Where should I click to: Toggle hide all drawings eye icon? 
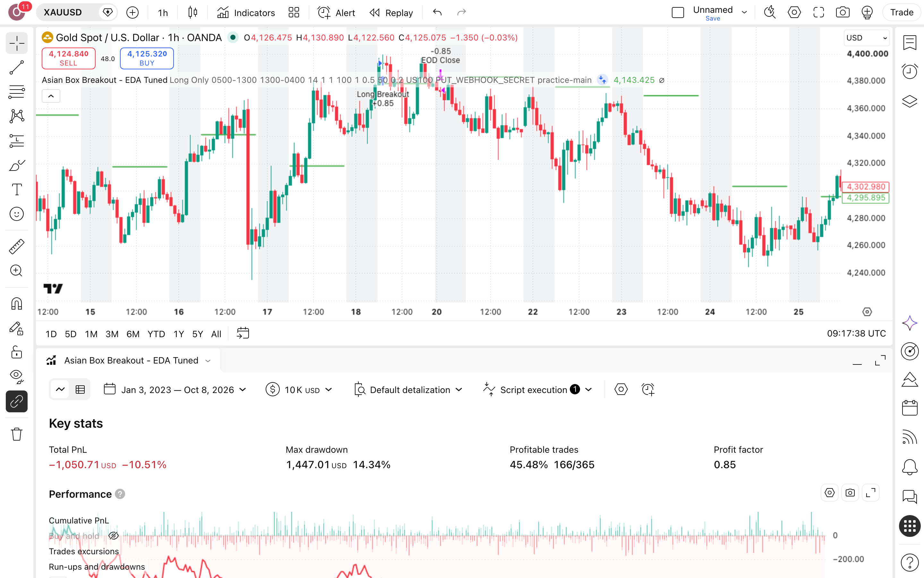(16, 377)
